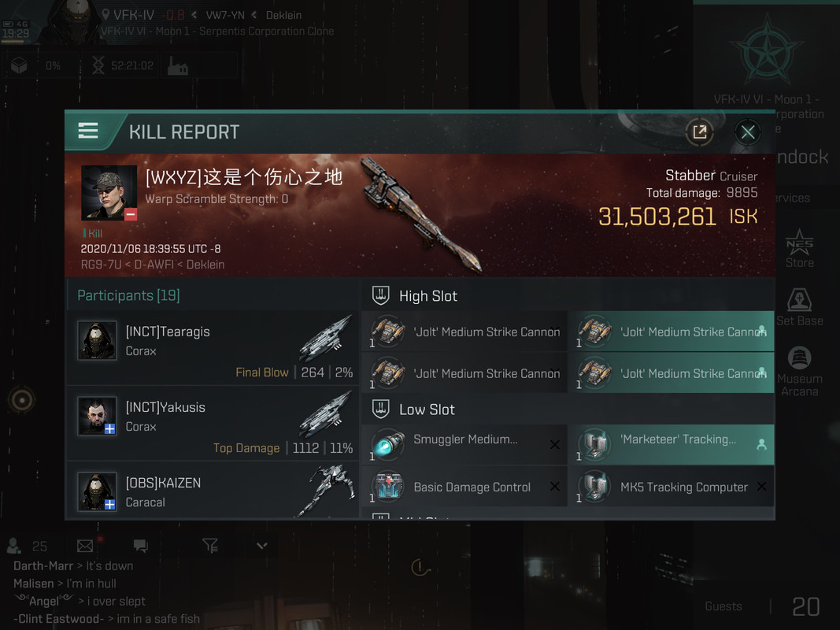
Task: Select the MK5 Tracking Computer module
Action: [x=672, y=487]
